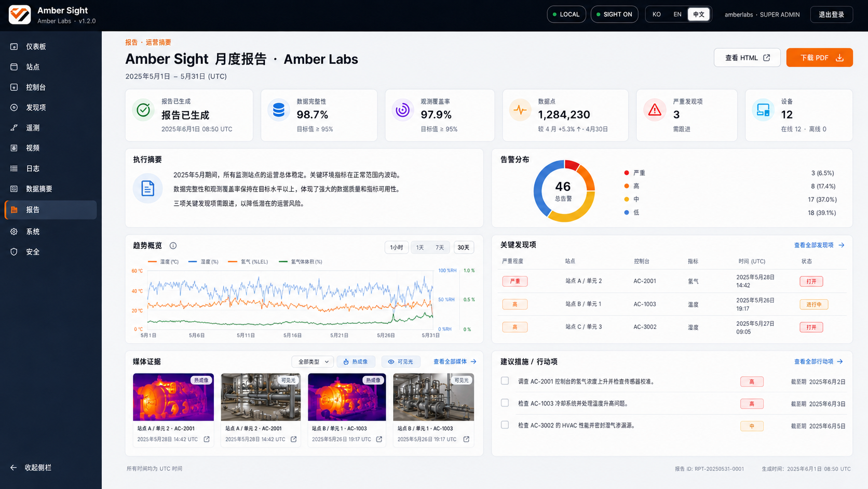The image size is (868, 489).
Task: Select the 1天 trend range
Action: pyautogui.click(x=420, y=247)
